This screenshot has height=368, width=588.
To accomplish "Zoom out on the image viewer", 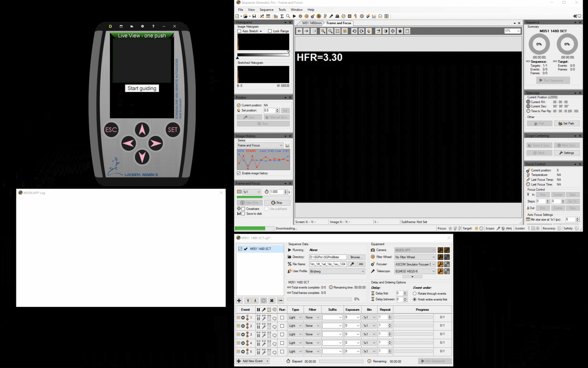I will coord(330,31).
